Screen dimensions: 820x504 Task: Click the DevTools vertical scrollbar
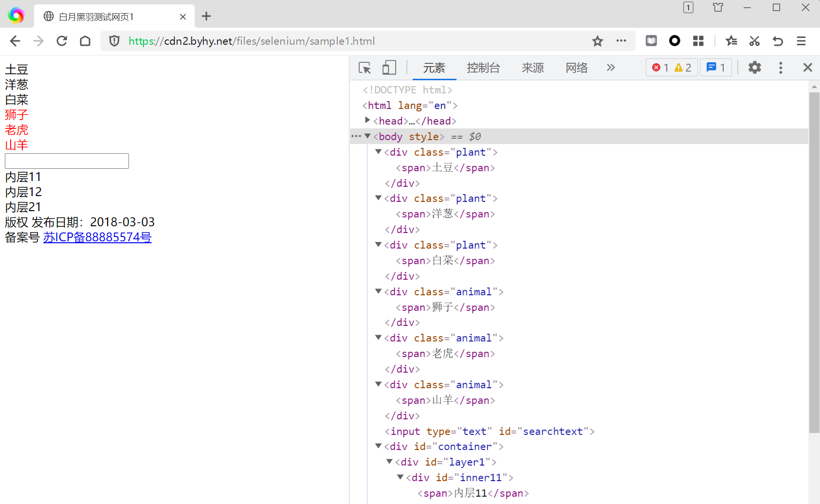(814, 263)
